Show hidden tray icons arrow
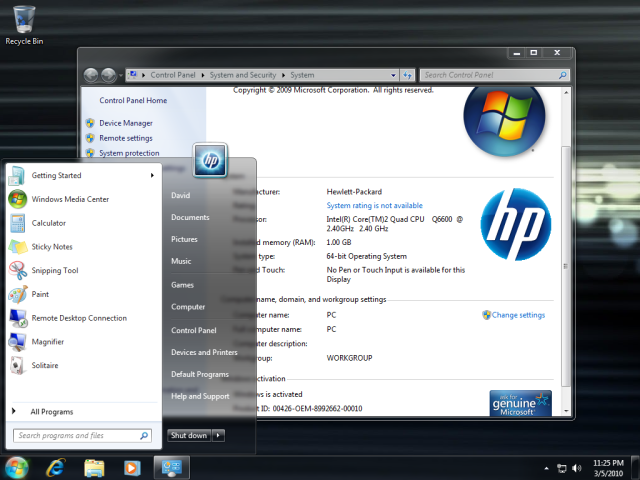The image size is (640, 480). [x=546, y=468]
